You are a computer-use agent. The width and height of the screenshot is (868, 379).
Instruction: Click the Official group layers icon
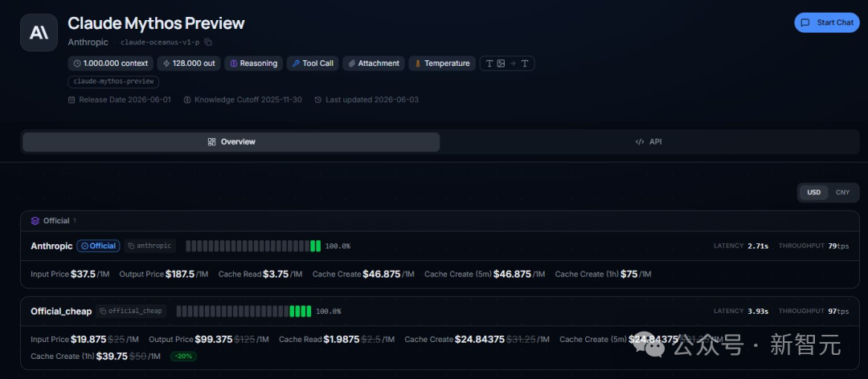tap(35, 221)
